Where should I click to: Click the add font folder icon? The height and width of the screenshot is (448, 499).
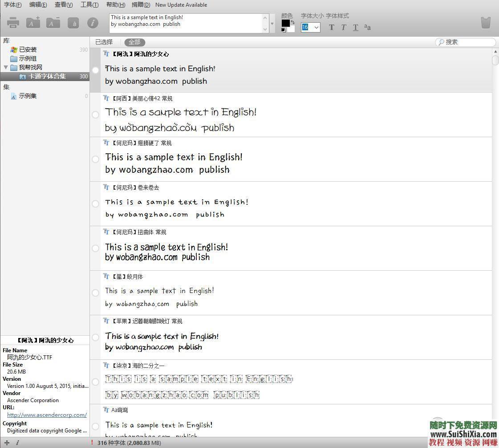33,23
